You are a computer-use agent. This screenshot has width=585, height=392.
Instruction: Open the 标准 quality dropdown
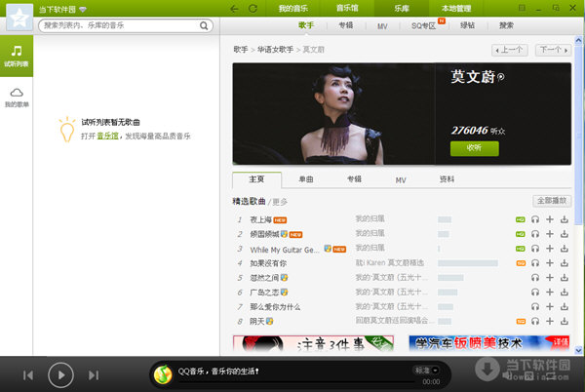(x=426, y=371)
